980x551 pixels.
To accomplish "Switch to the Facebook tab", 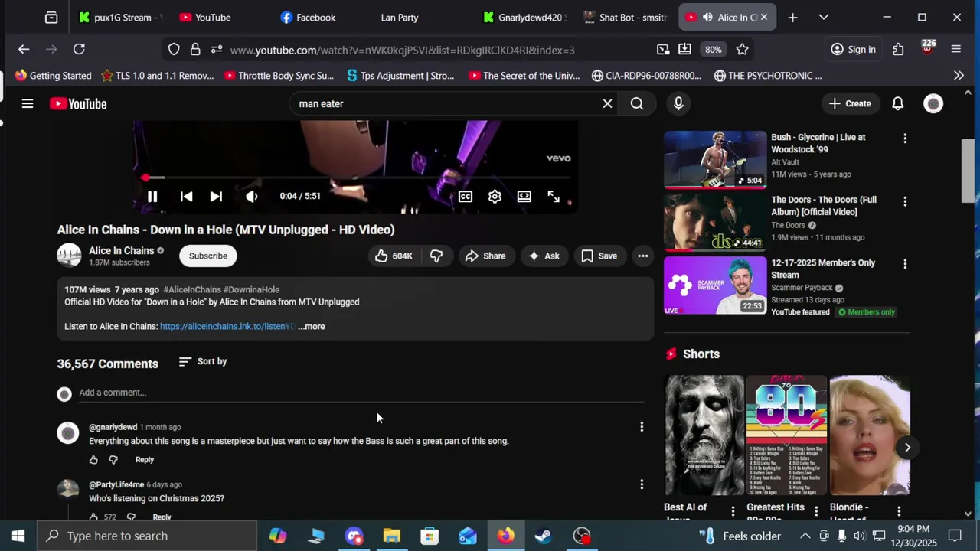I will (x=315, y=18).
